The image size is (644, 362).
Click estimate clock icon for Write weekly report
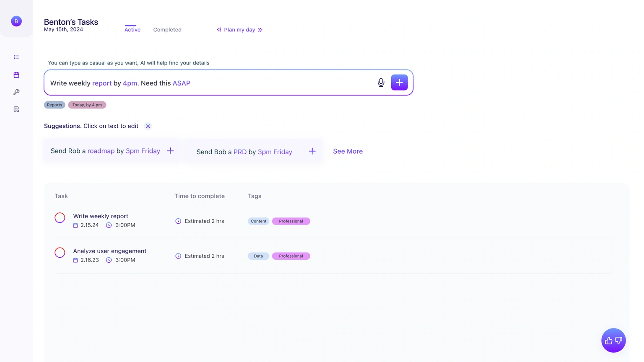point(178,221)
